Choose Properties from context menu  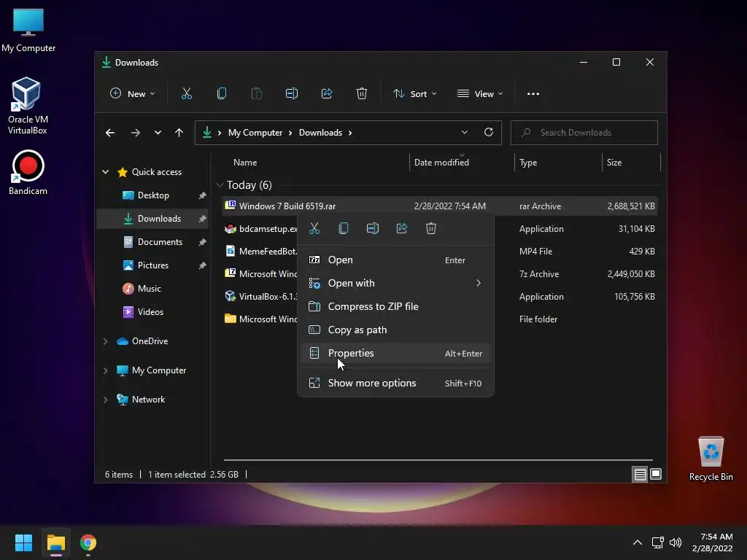click(395, 354)
